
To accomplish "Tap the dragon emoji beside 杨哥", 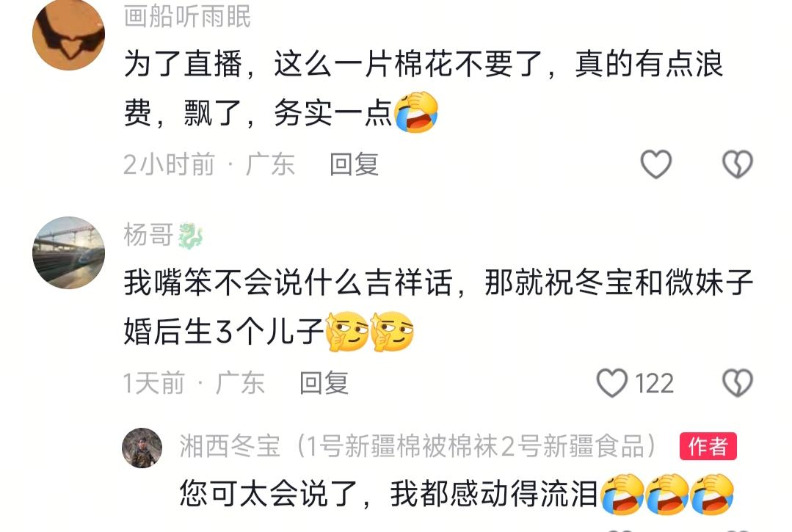I will pos(190,236).
